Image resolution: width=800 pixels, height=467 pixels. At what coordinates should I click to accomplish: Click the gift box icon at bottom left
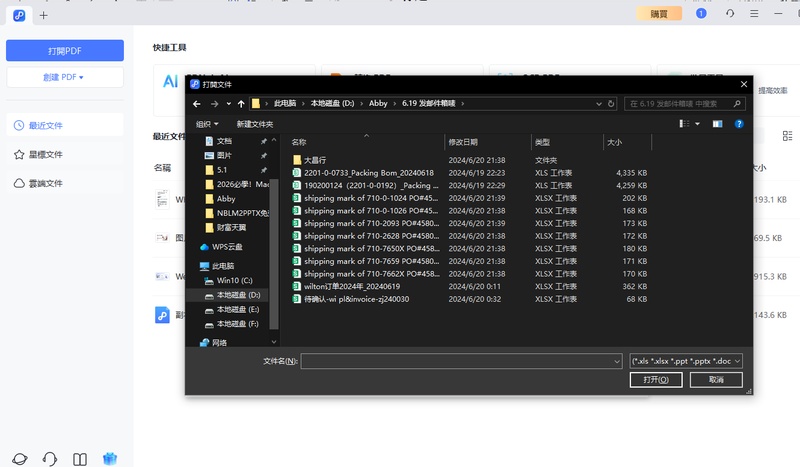click(x=110, y=459)
